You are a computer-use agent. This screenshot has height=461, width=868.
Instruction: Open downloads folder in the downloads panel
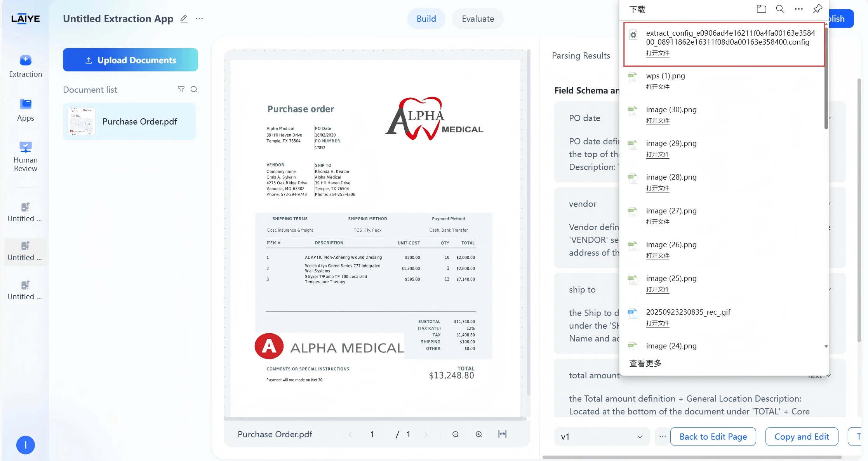[761, 9]
